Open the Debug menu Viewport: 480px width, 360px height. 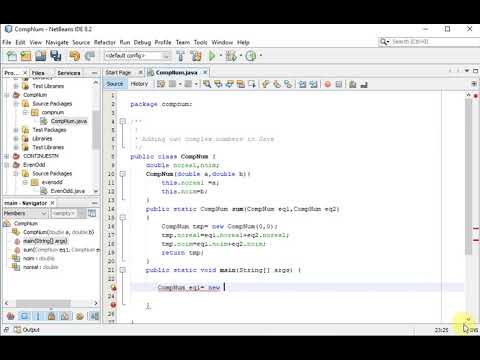[x=142, y=42]
